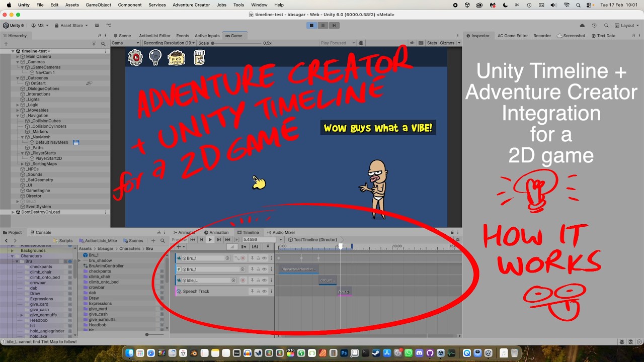
Task: Open the Play Focused dropdown
Action: (338, 43)
